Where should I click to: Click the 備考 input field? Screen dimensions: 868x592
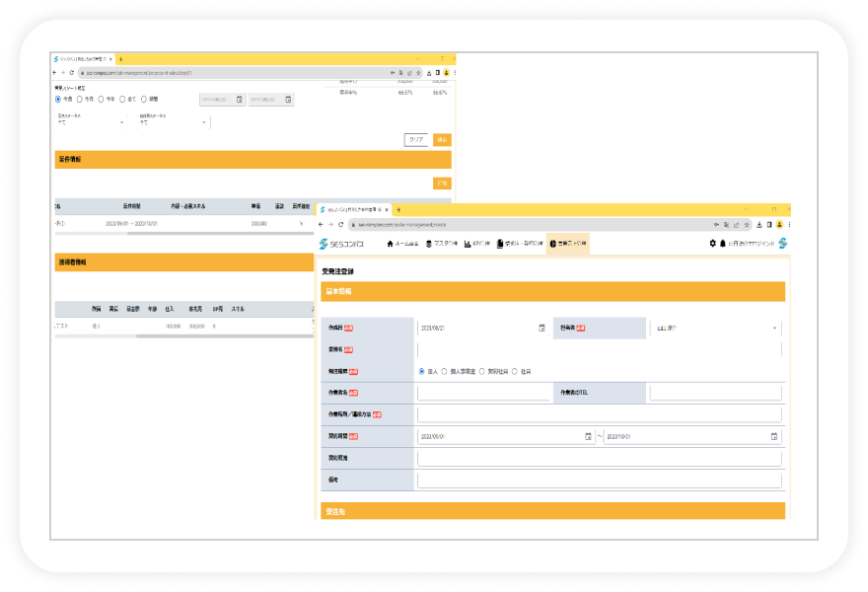pyautogui.click(x=600, y=480)
